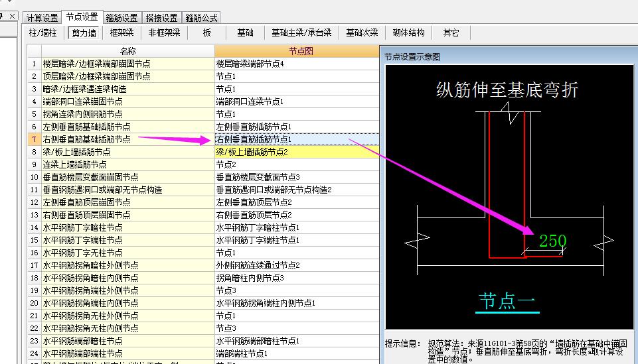Close the left side panel
Viewport: 638px width, 364px height.
13,16
